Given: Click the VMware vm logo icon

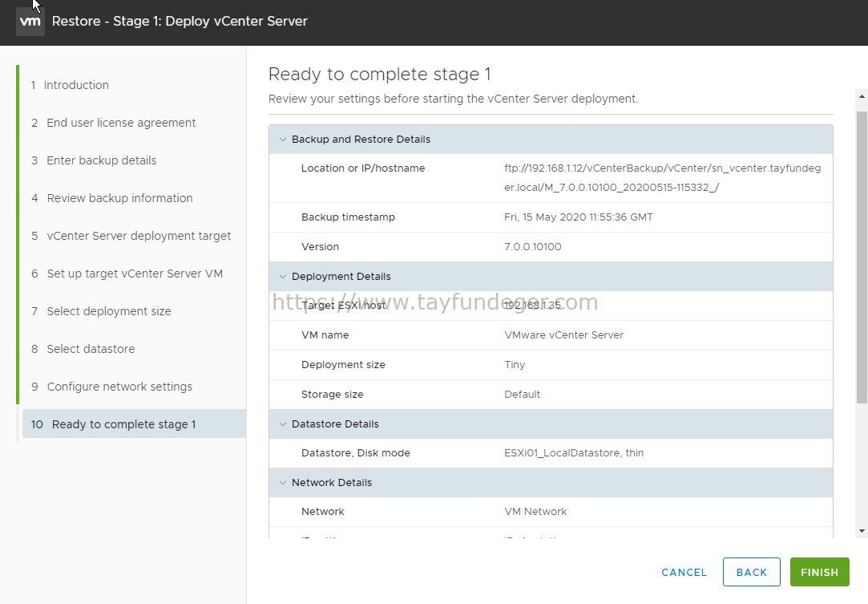Looking at the screenshot, I should 30,22.
